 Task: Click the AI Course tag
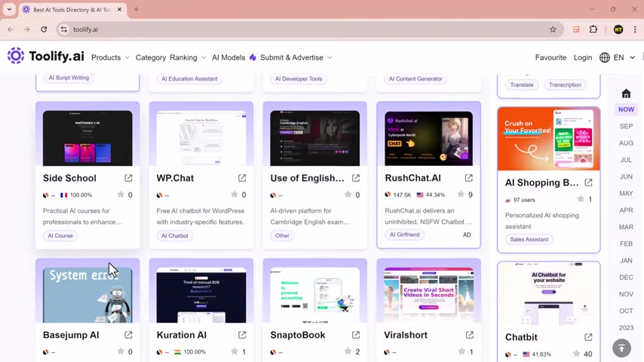pos(60,236)
